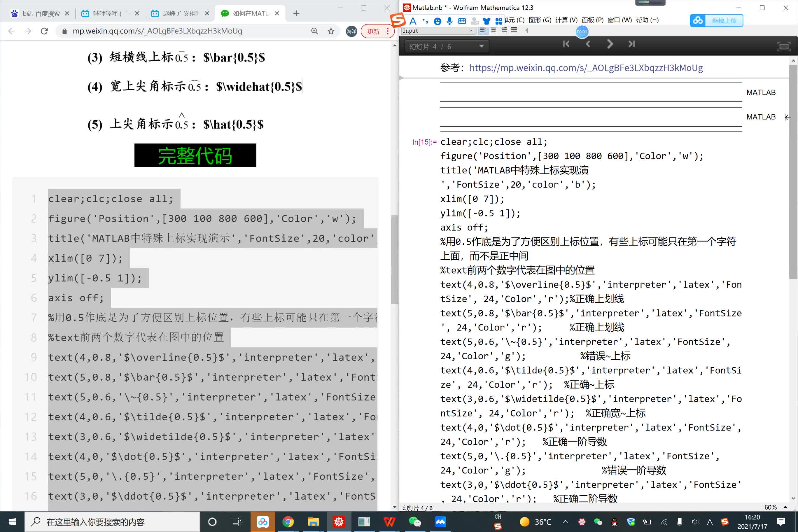Click the 更新 Chrome update button

[377, 31]
